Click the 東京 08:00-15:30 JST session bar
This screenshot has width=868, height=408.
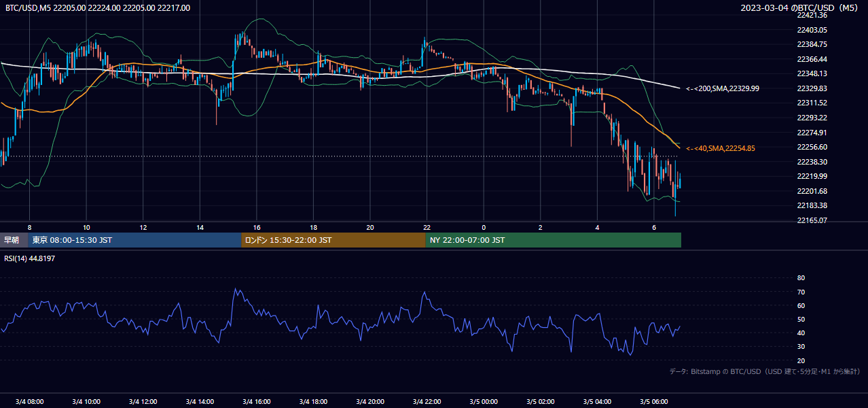coord(134,240)
